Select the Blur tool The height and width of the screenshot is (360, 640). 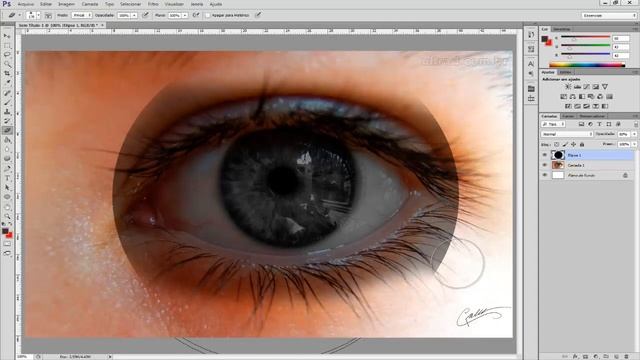[x=7, y=149]
